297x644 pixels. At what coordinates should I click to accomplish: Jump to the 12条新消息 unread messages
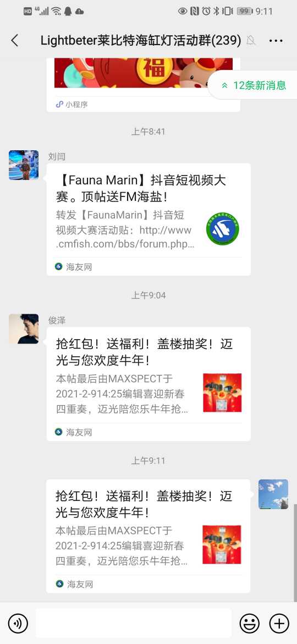[253, 85]
